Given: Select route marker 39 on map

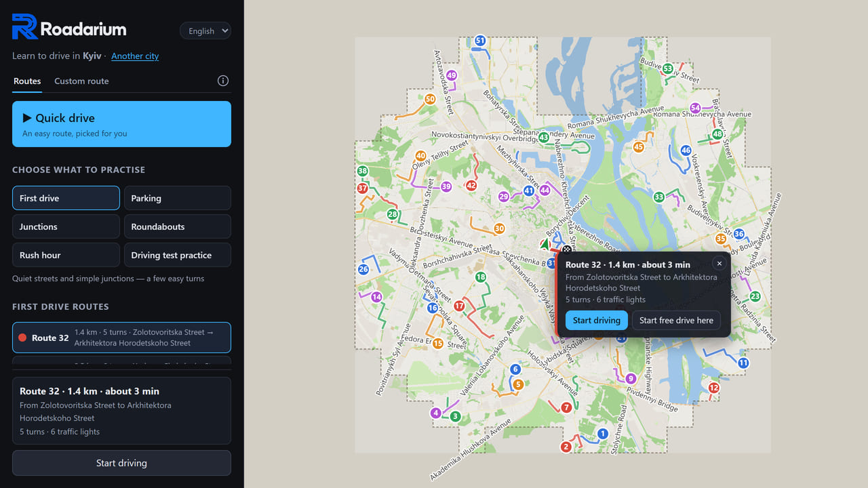Looking at the screenshot, I should pos(446,186).
